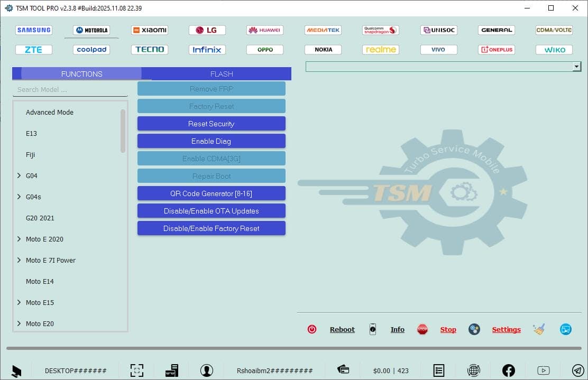Image resolution: width=588 pixels, height=380 pixels.
Task: Click the Reset Security button
Action: pos(211,123)
